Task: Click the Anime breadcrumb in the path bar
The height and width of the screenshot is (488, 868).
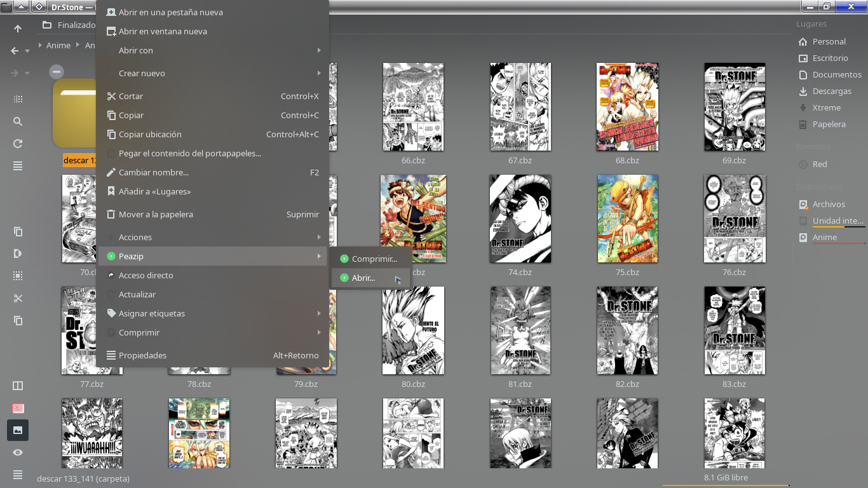Action: 58,46
